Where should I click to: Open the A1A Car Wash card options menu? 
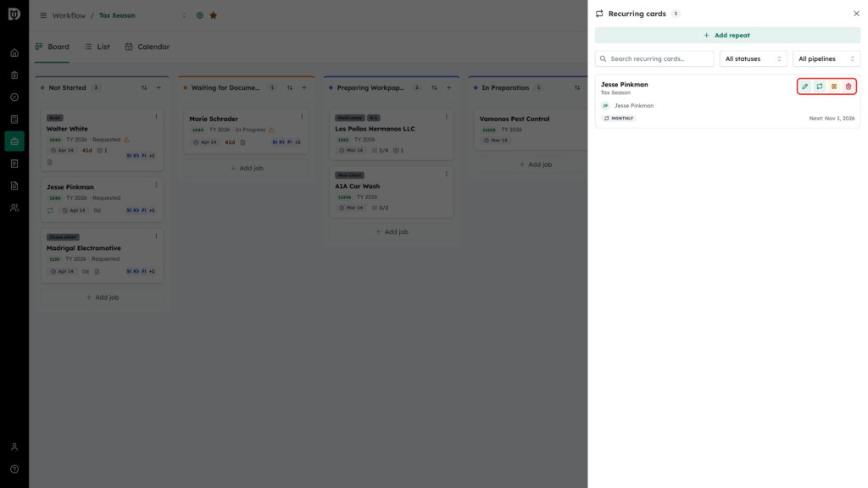coord(446,175)
